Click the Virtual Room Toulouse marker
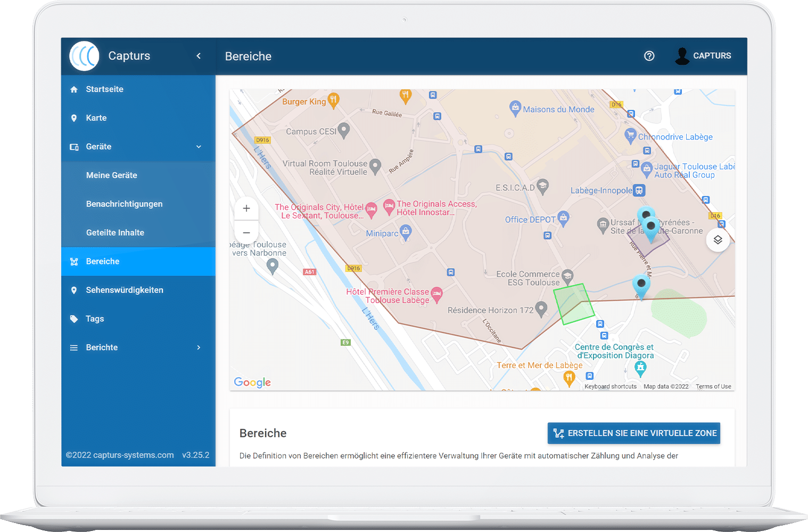Image resolution: width=808 pixels, height=532 pixels. click(375, 167)
